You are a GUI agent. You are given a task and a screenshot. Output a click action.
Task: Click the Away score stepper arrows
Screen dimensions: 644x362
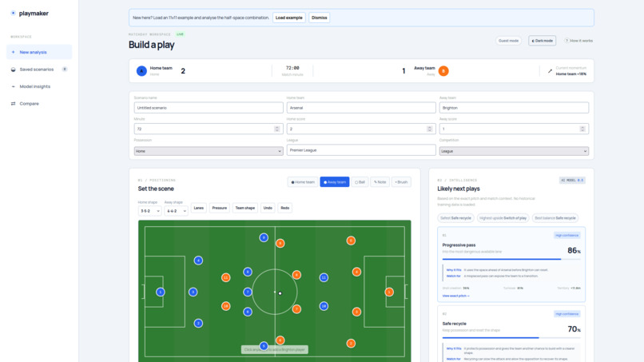click(x=582, y=129)
